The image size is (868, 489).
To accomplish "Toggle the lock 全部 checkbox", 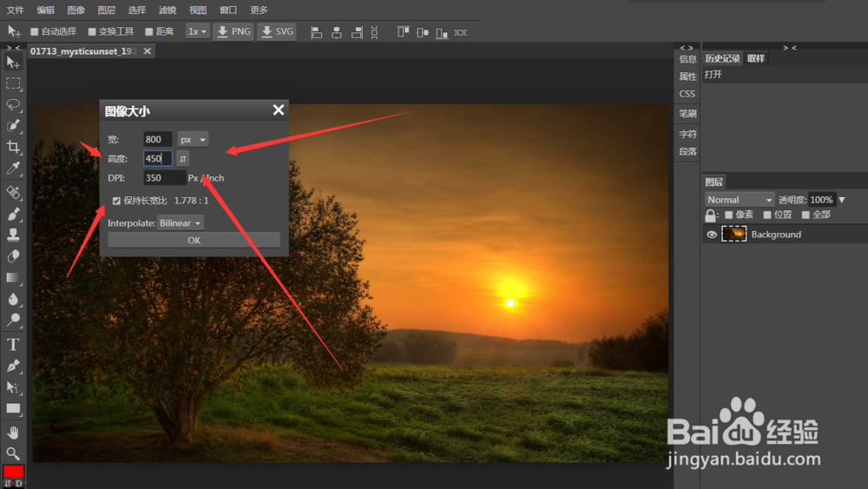I will coord(806,215).
